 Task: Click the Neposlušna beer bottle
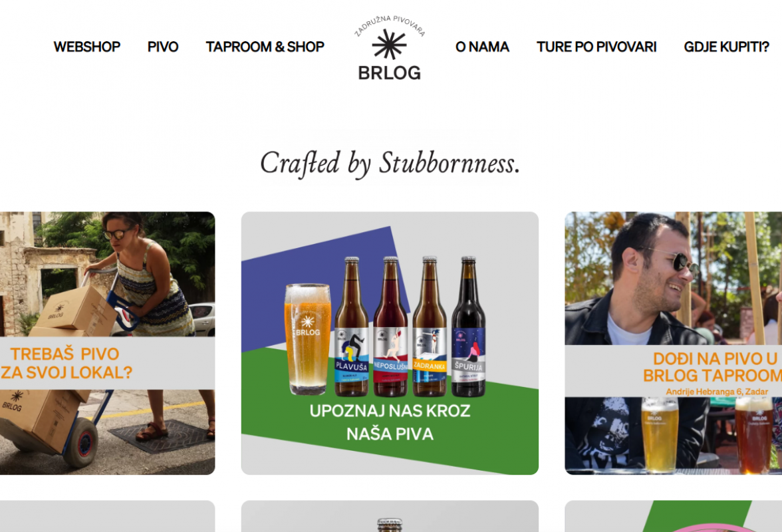(390, 327)
